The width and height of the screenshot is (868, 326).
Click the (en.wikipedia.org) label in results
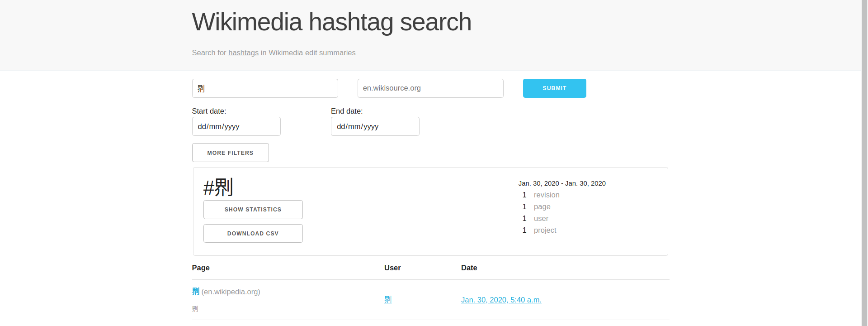coord(231,292)
